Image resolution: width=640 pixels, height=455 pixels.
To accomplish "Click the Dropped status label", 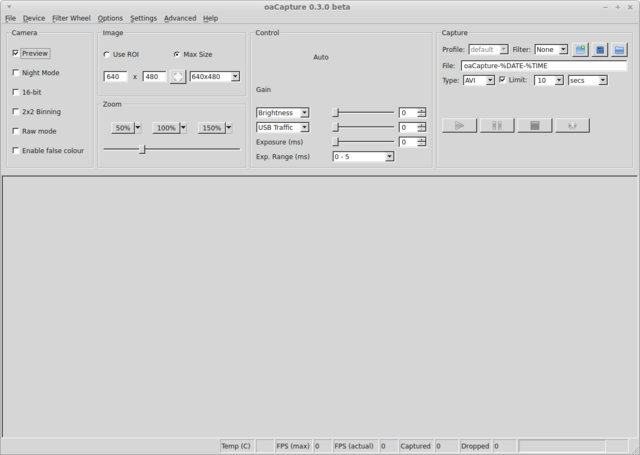I will click(475, 446).
